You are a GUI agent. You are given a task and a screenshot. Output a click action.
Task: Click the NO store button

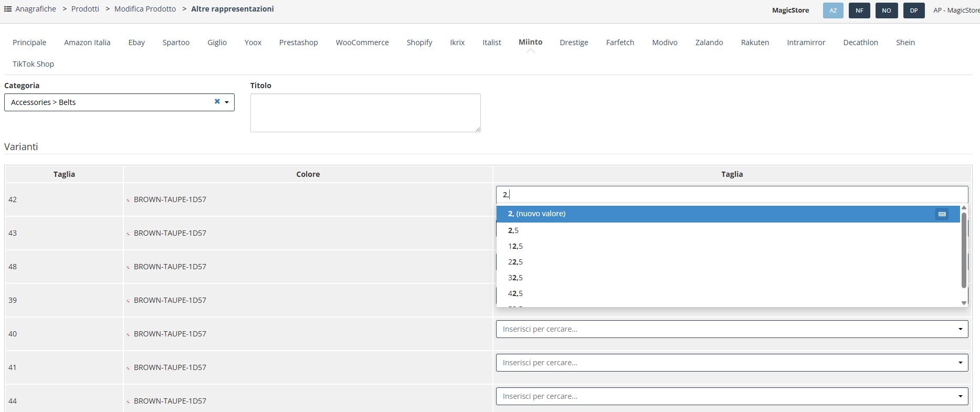(x=887, y=10)
